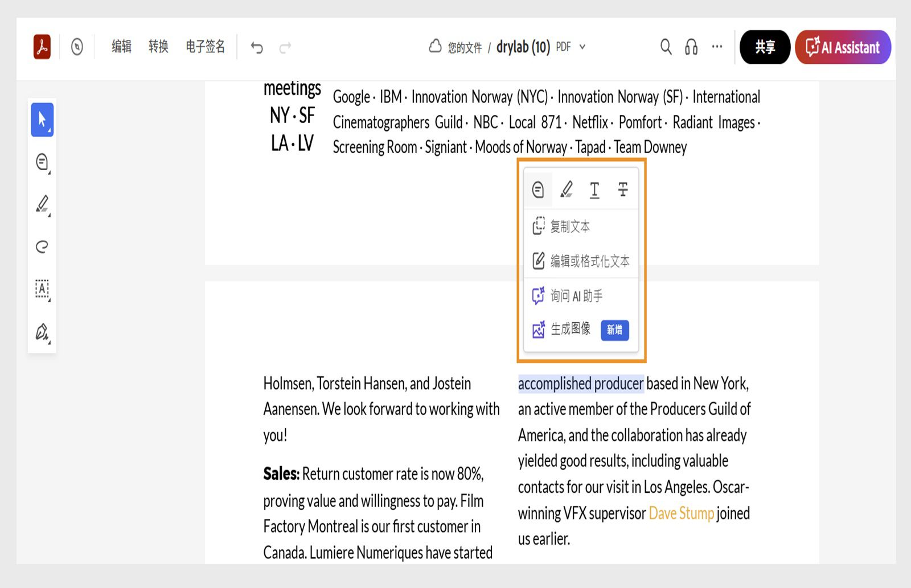
Task: Open the comment tool in left sidebar
Action: tap(42, 162)
